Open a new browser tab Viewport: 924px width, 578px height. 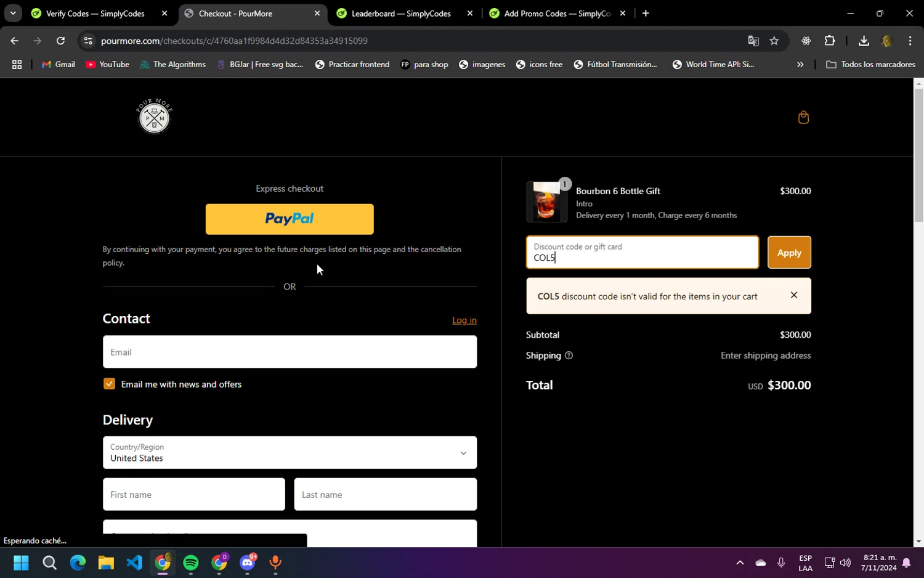[x=646, y=13]
